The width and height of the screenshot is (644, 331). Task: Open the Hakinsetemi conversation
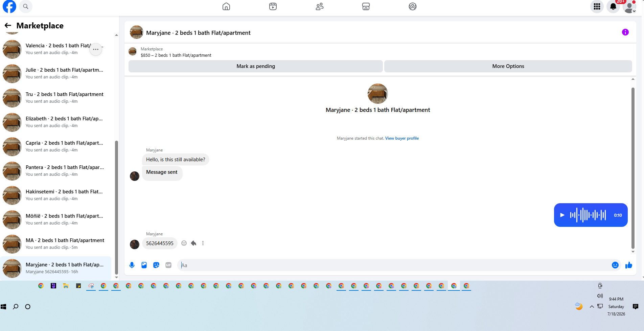56,195
